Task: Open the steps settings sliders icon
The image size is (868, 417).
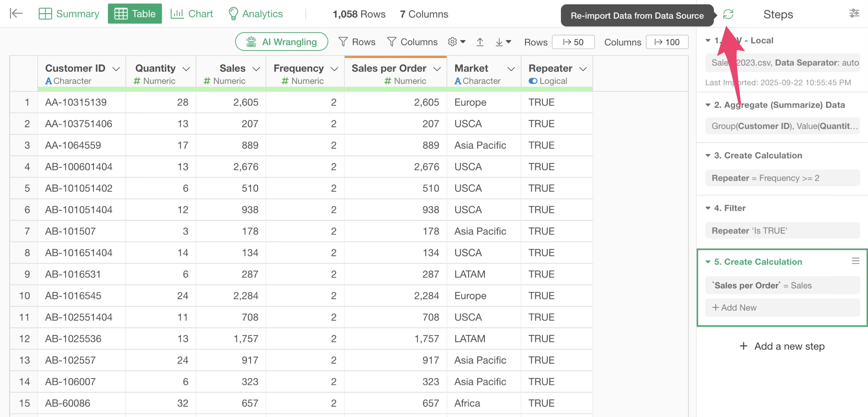Action: coord(854,14)
